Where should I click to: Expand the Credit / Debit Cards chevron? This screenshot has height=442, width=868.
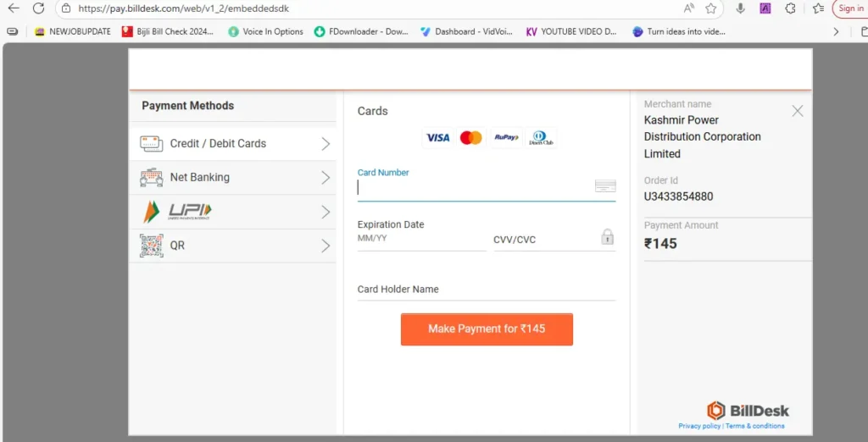coord(325,144)
